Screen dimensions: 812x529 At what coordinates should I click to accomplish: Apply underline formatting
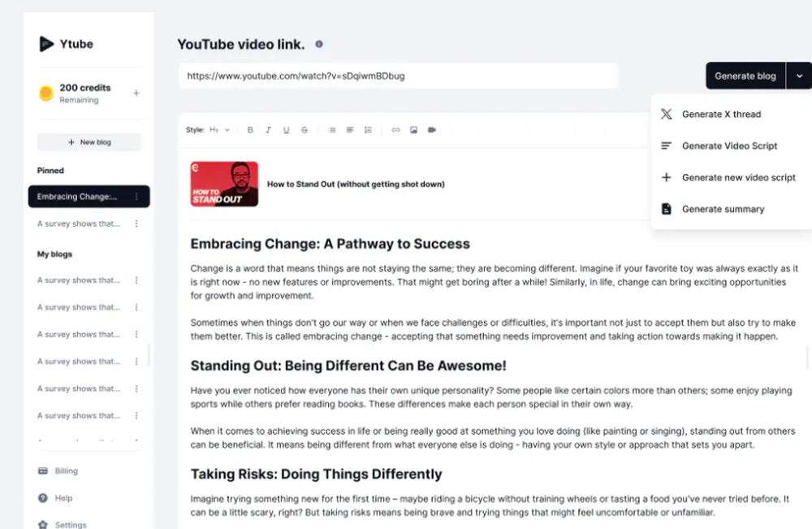pyautogui.click(x=285, y=129)
